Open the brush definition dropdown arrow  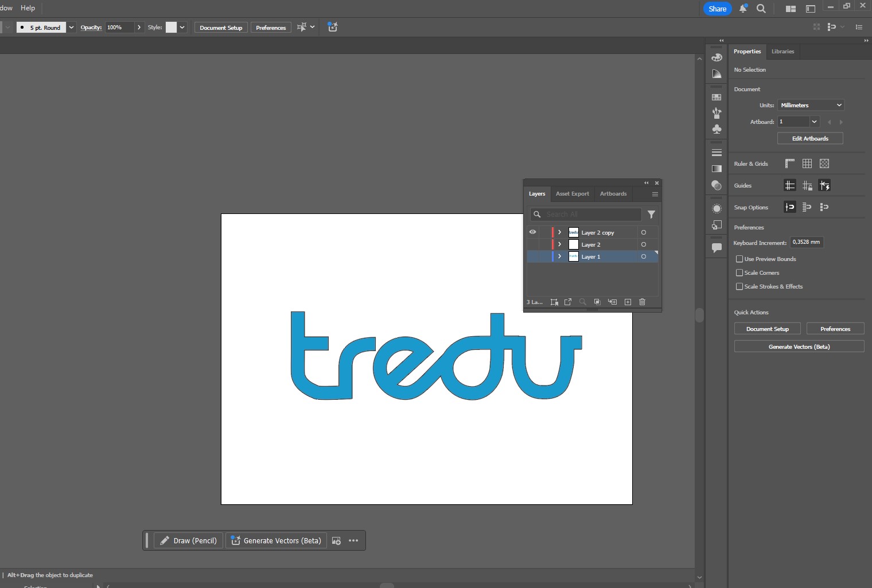pyautogui.click(x=71, y=27)
